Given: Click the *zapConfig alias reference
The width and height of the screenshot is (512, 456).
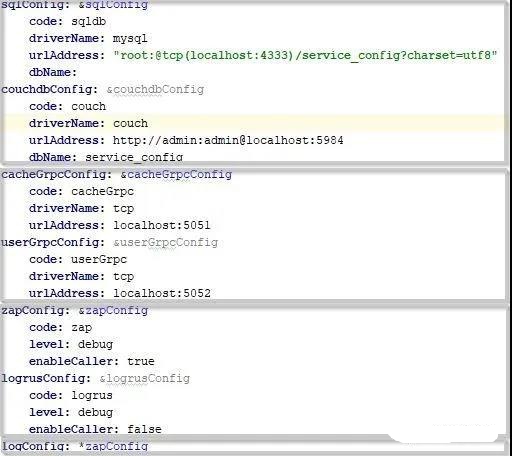Looking at the screenshot, I should coord(113,446).
